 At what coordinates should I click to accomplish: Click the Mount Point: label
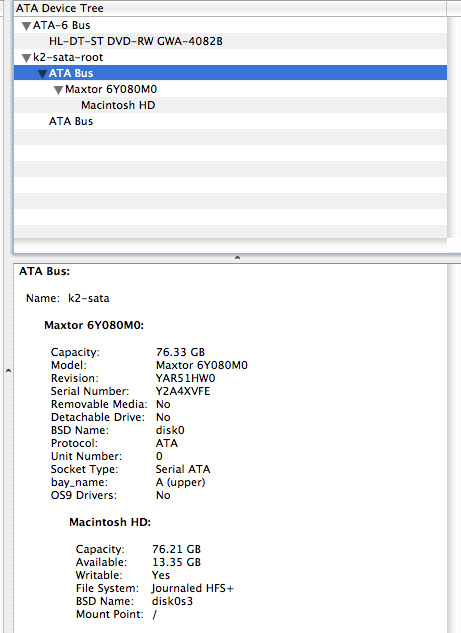tap(109, 614)
